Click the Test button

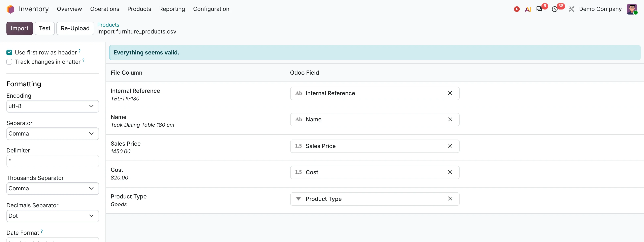(x=44, y=28)
